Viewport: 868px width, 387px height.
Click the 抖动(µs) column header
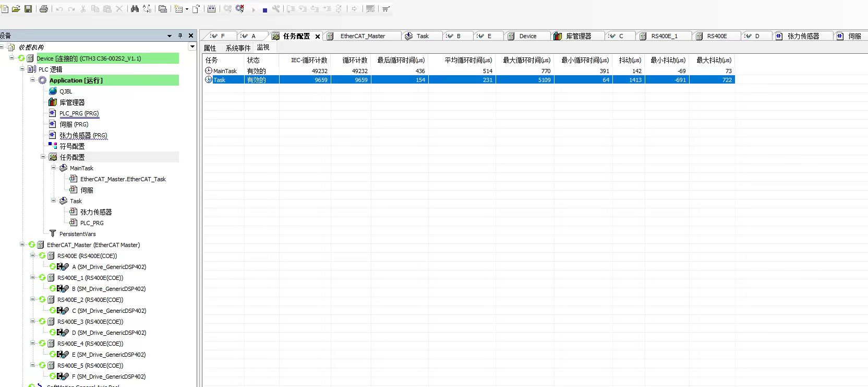click(630, 60)
